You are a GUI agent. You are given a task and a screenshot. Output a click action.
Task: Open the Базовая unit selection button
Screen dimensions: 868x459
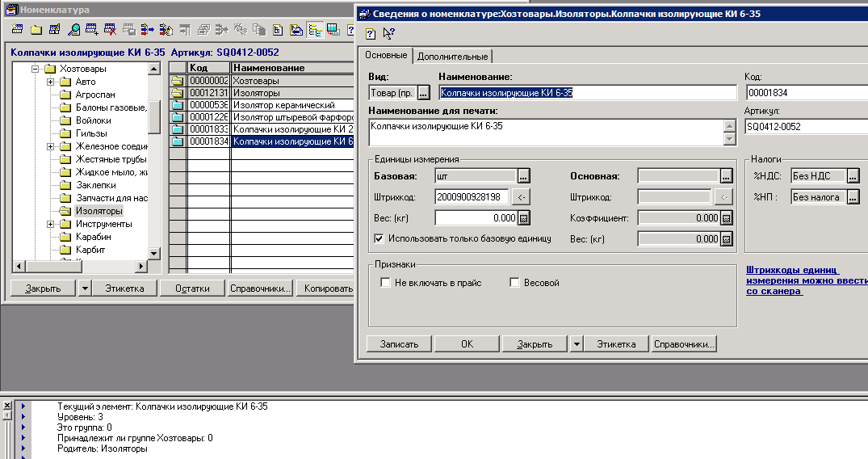(x=523, y=176)
